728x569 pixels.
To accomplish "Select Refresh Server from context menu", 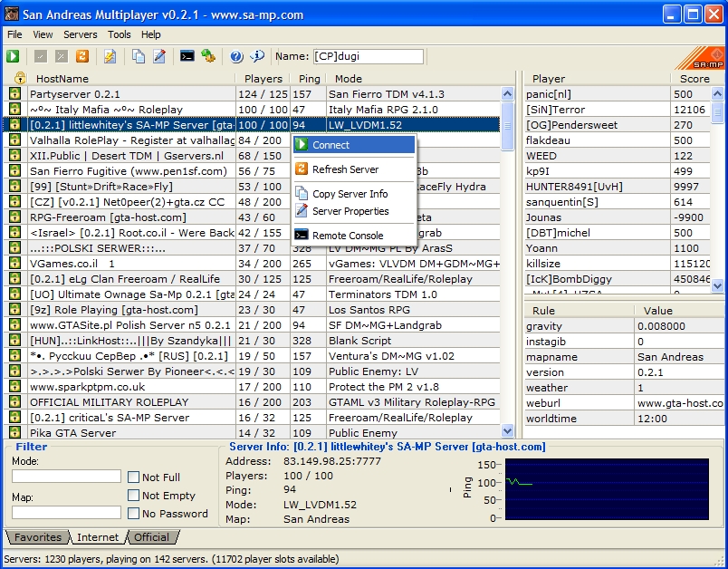I will coord(345,169).
